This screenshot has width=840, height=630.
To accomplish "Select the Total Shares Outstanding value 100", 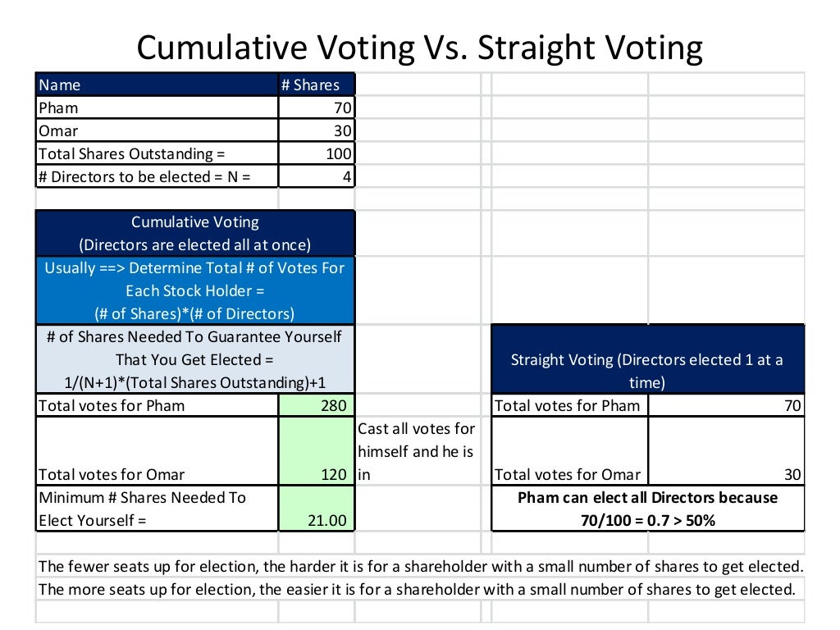I will [317, 153].
